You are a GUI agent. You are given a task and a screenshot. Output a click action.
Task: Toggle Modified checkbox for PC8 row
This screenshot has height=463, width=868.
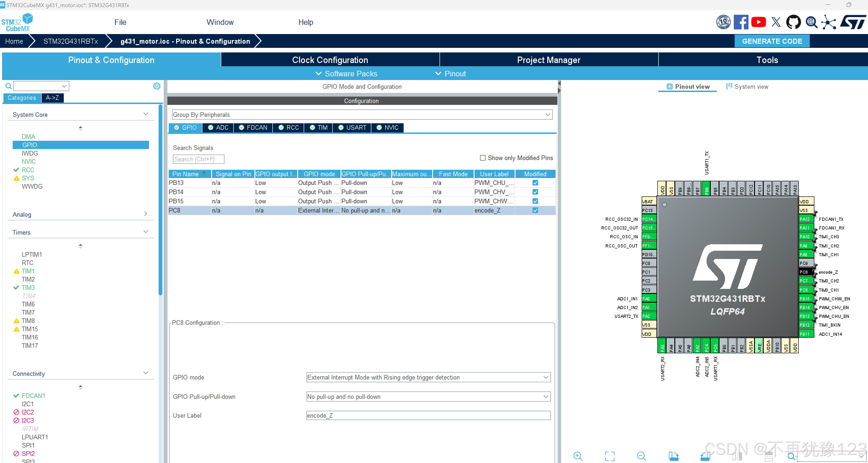point(535,210)
